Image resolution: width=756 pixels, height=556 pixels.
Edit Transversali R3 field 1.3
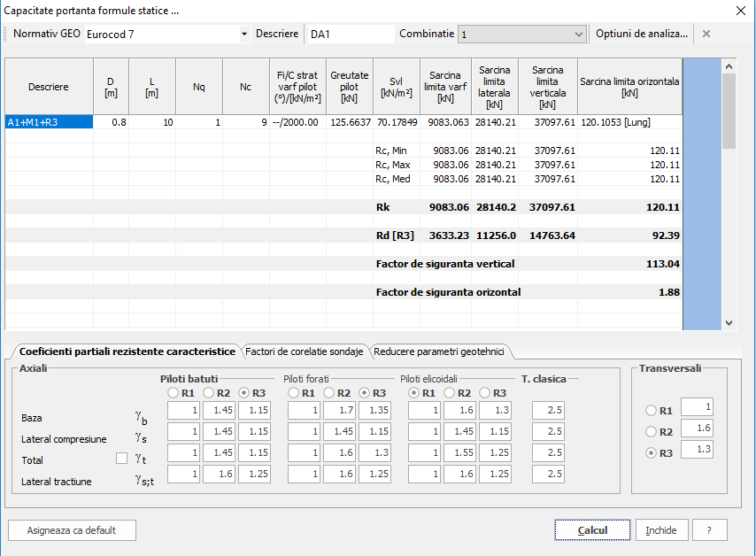tap(698, 449)
